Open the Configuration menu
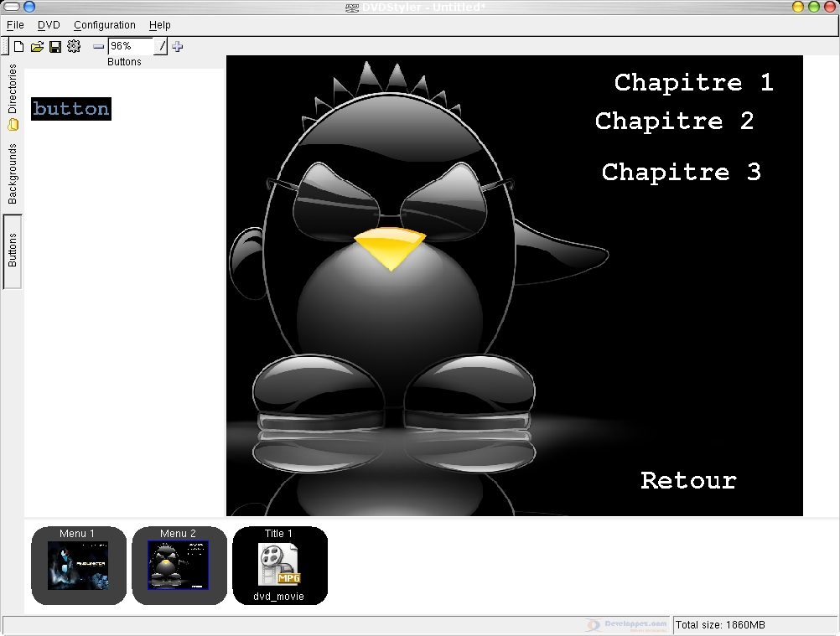This screenshot has width=840, height=636. tap(105, 25)
